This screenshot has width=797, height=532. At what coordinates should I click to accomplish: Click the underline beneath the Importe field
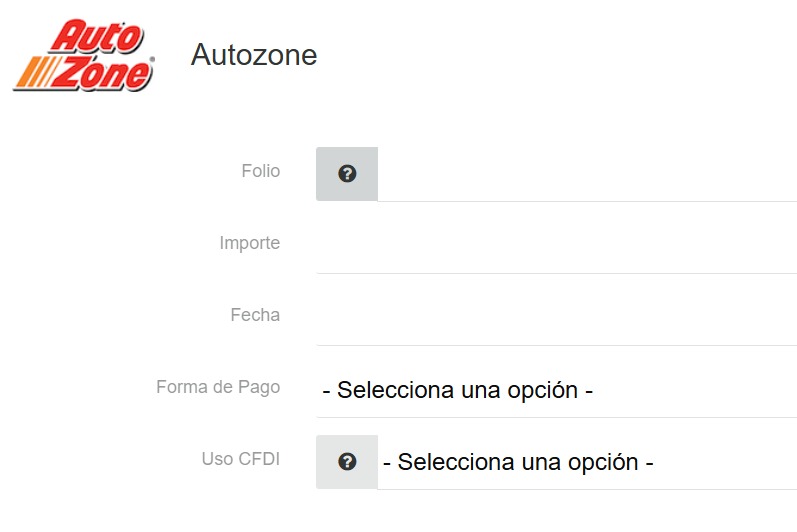point(556,273)
